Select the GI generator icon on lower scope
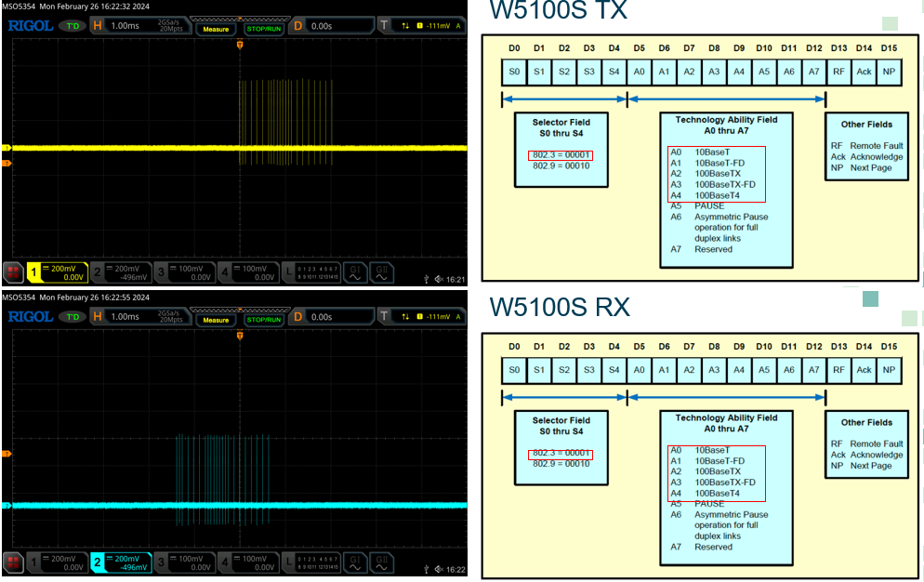This screenshot has height=582, width=924. [x=355, y=562]
